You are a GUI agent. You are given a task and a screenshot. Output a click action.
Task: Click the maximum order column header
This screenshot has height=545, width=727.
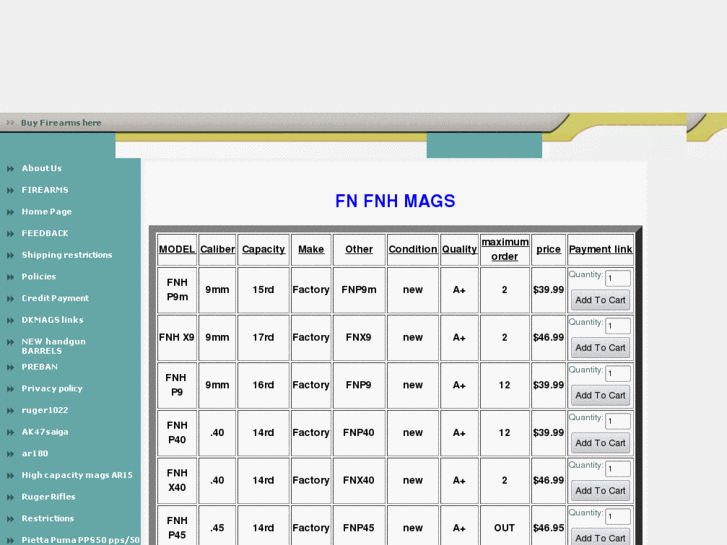pos(504,250)
